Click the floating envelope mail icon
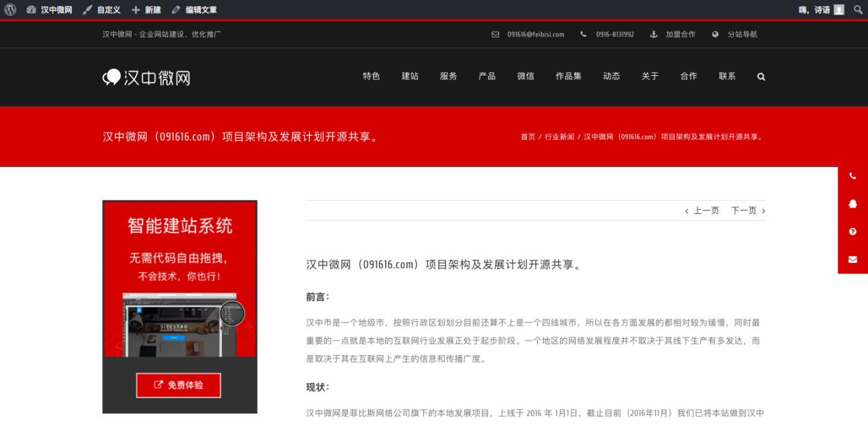The height and width of the screenshot is (425, 868). [852, 259]
